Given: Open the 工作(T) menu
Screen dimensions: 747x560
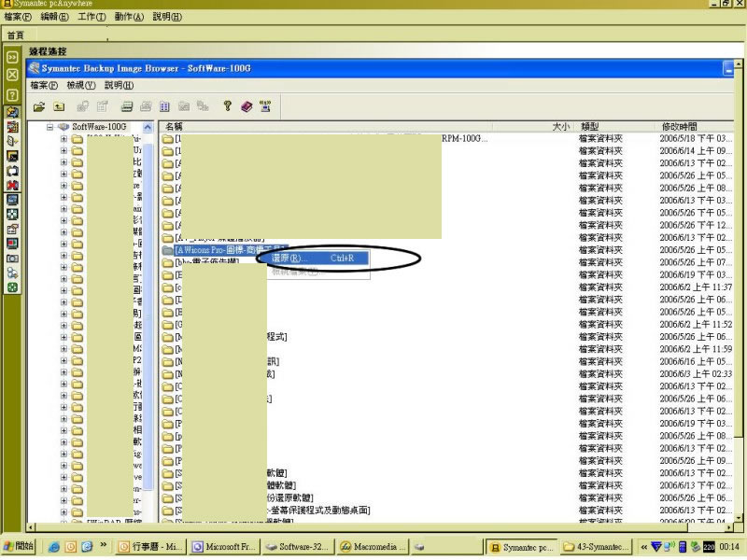Looking at the screenshot, I should click(x=92, y=17).
